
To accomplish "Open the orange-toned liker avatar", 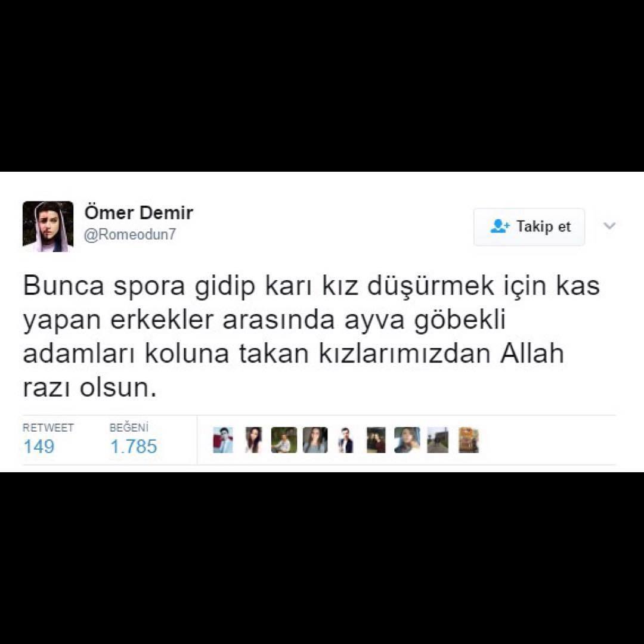I will [469, 440].
